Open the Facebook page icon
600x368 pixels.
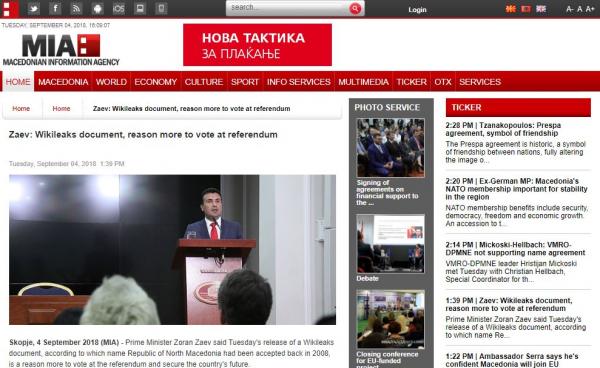[55, 8]
